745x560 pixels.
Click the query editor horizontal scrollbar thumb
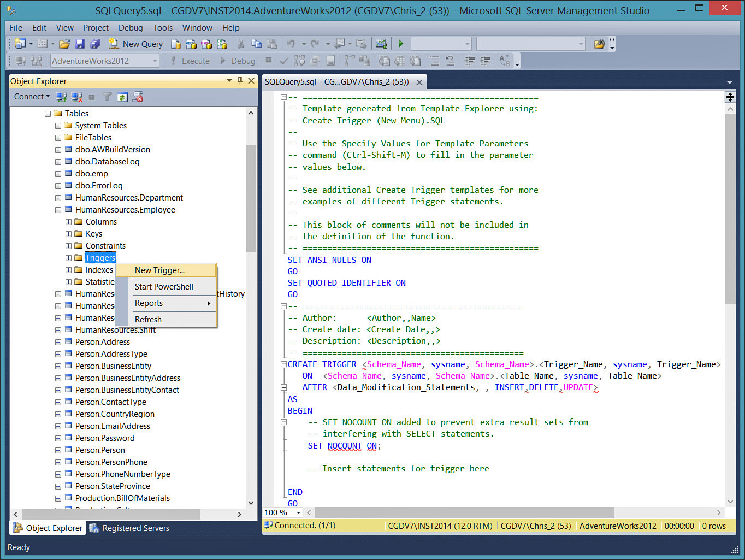pyautogui.click(x=464, y=512)
